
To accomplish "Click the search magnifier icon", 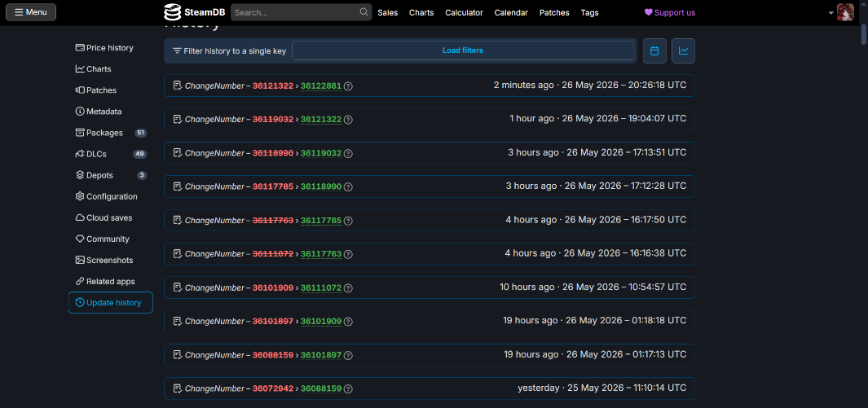I will coord(364,11).
